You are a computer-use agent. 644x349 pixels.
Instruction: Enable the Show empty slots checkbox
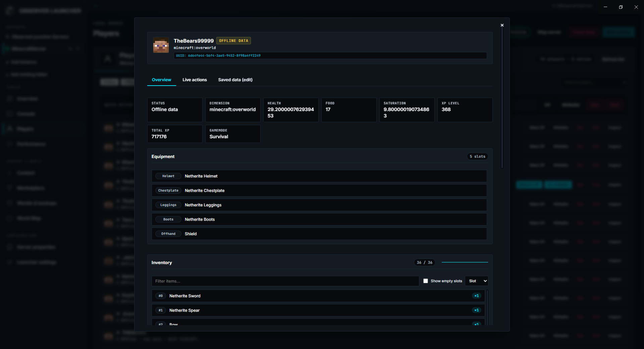point(426,281)
